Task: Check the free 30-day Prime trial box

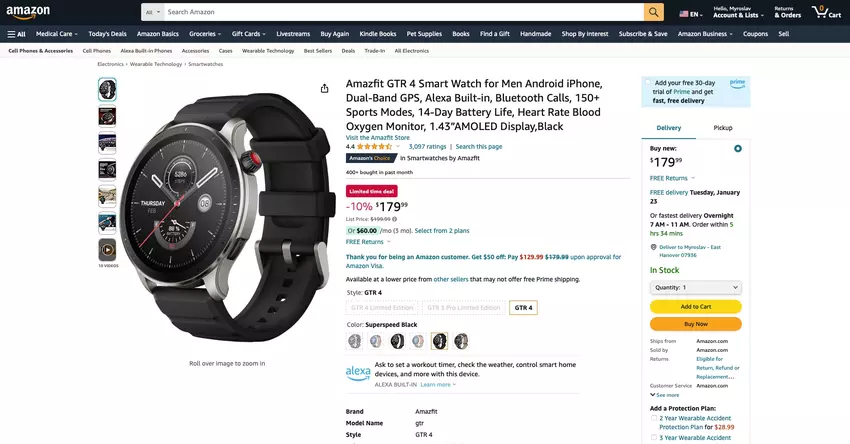Action: [648, 82]
